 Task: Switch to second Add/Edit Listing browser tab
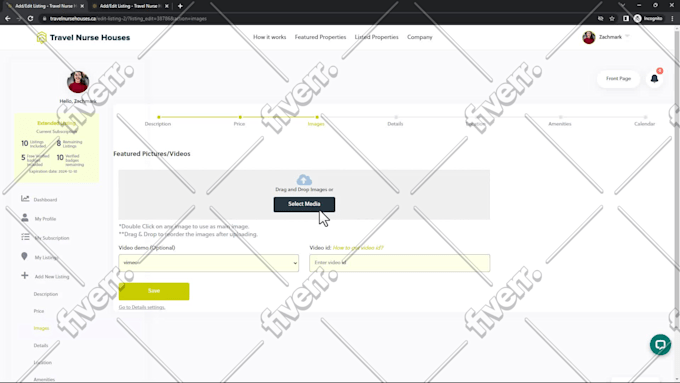pyautogui.click(x=129, y=6)
